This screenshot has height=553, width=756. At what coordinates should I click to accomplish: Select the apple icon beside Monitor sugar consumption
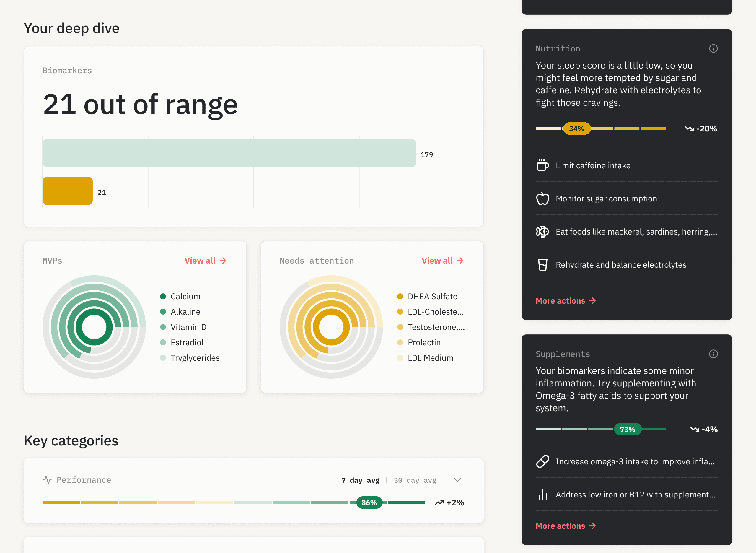click(x=542, y=199)
